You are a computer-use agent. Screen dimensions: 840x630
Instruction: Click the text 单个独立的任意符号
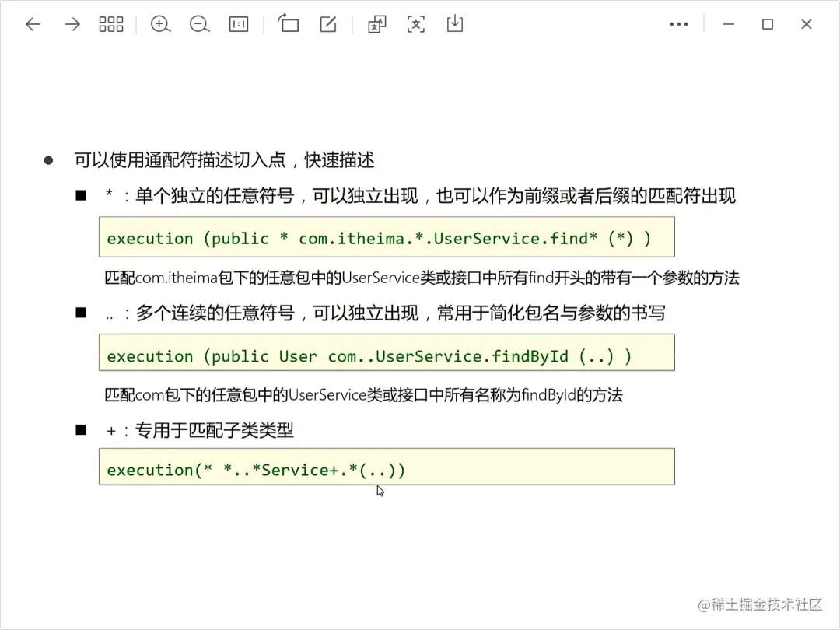point(215,195)
